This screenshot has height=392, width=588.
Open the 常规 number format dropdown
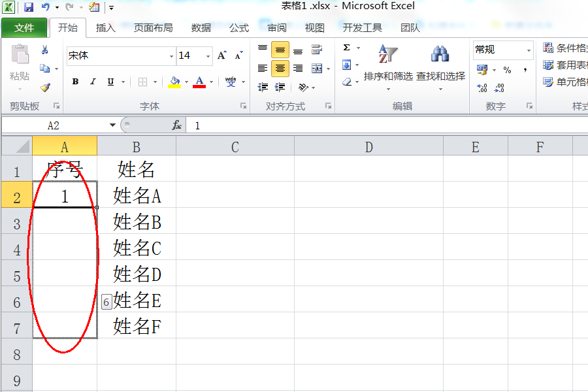pos(529,50)
